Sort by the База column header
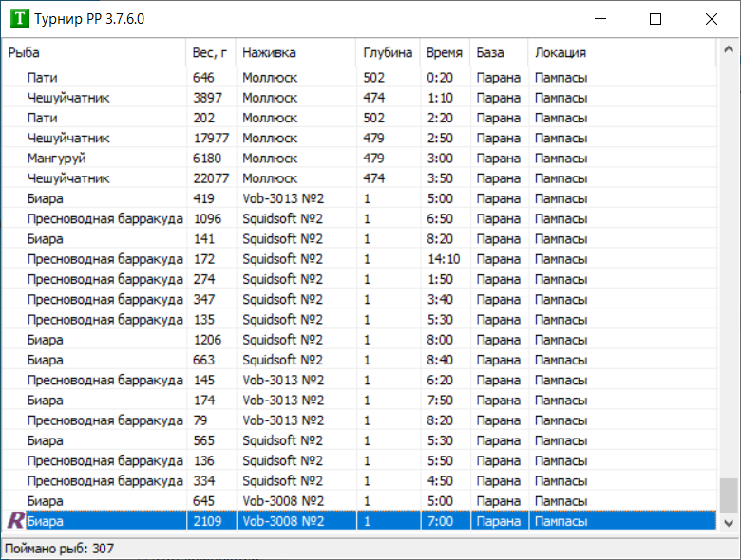 click(x=499, y=52)
